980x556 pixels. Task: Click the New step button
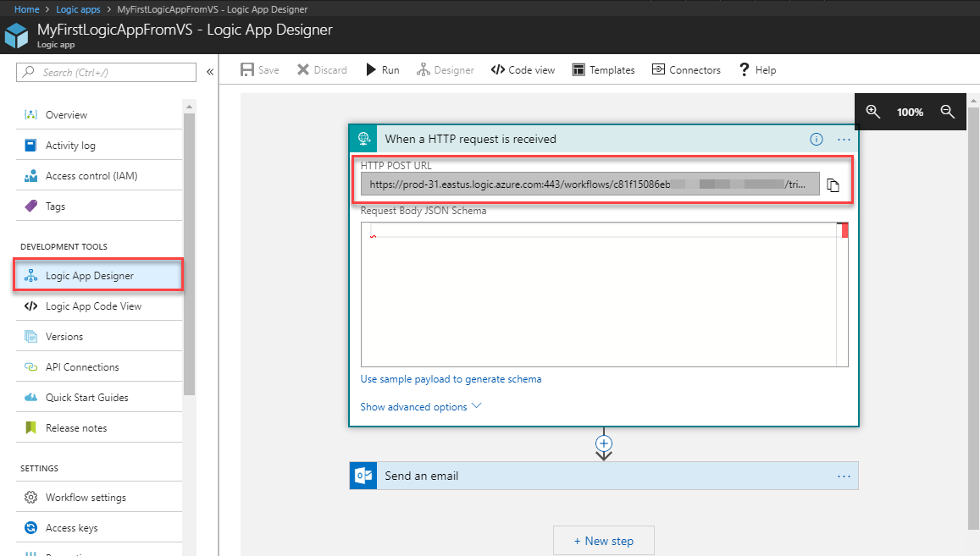click(603, 541)
